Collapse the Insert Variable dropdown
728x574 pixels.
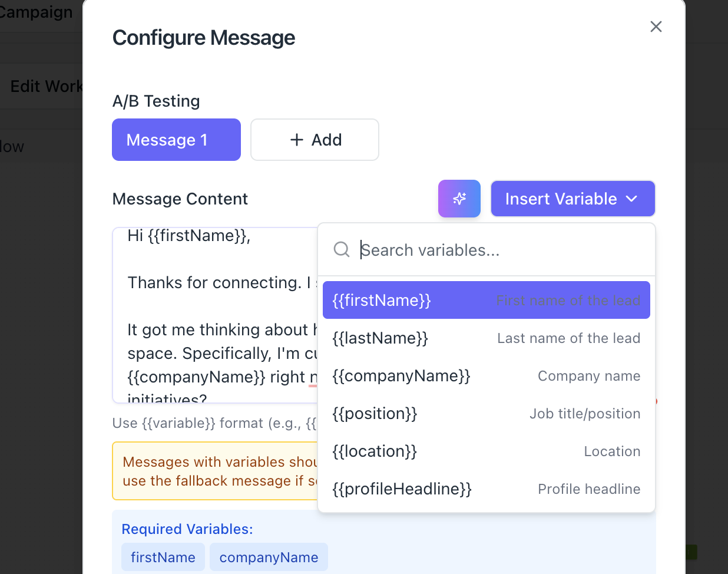click(x=572, y=199)
